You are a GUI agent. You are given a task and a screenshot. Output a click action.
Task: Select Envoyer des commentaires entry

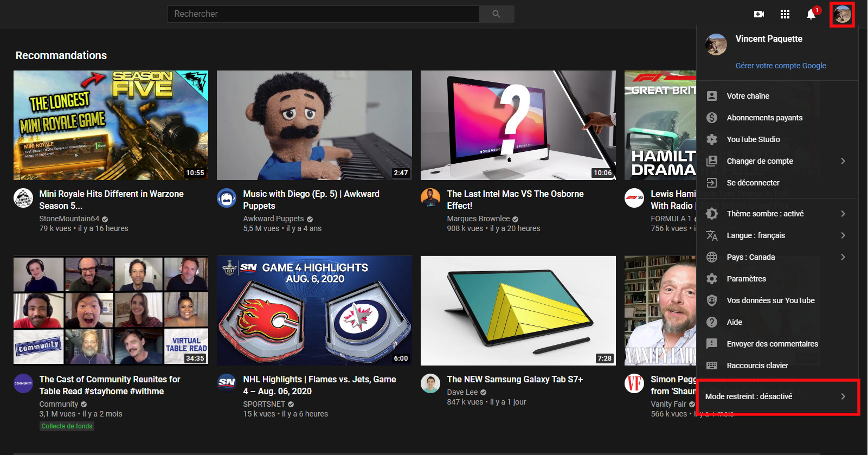click(x=777, y=344)
